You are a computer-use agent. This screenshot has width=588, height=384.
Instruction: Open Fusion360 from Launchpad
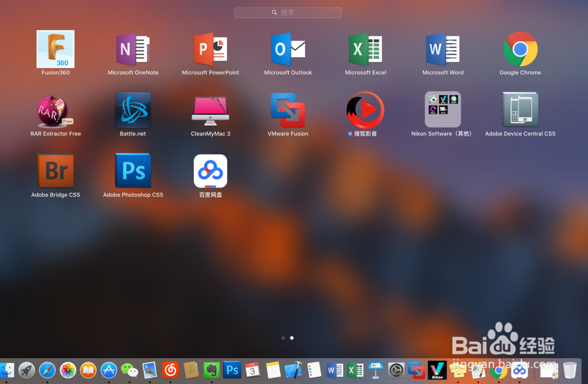(x=55, y=49)
